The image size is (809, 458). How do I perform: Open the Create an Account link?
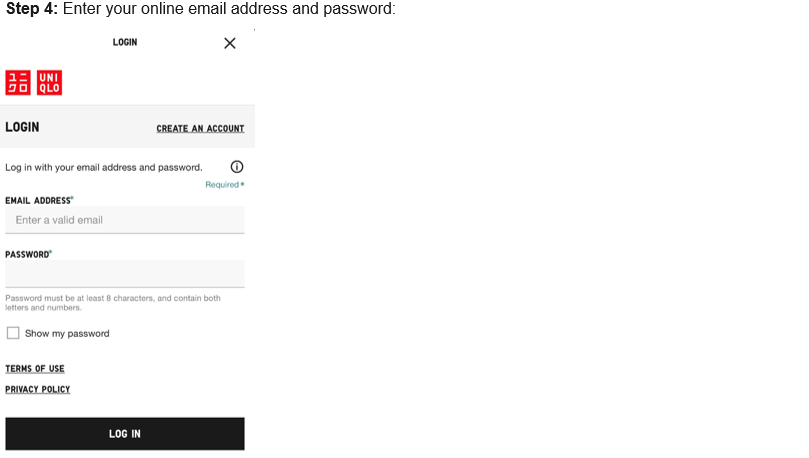tap(200, 129)
